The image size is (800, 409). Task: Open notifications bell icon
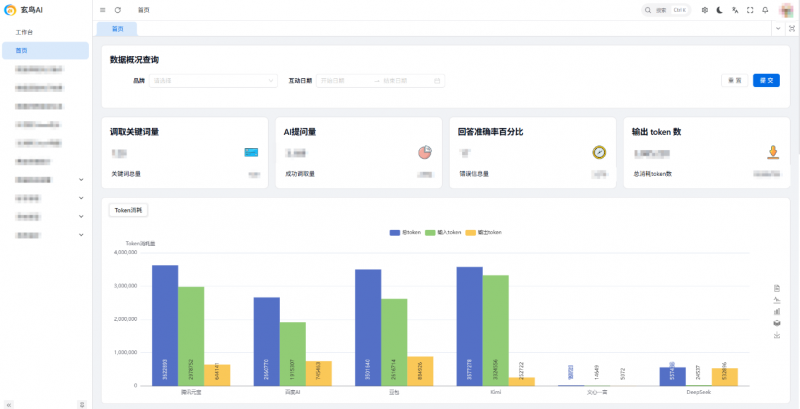tap(765, 10)
